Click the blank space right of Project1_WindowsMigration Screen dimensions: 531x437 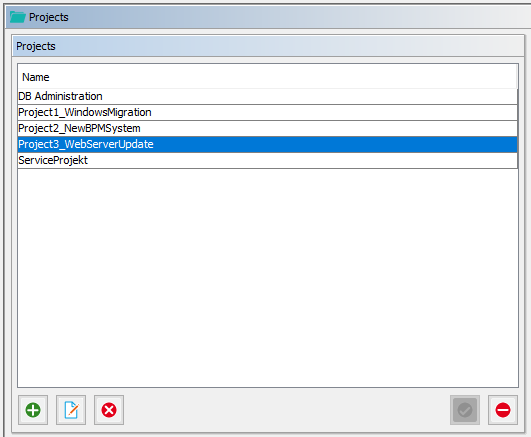click(335, 112)
